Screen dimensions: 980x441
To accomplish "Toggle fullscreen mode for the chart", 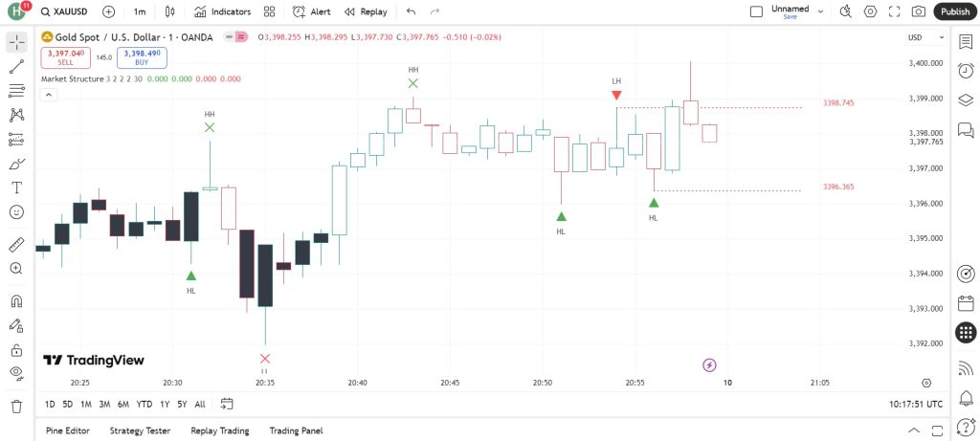I will 895,11.
